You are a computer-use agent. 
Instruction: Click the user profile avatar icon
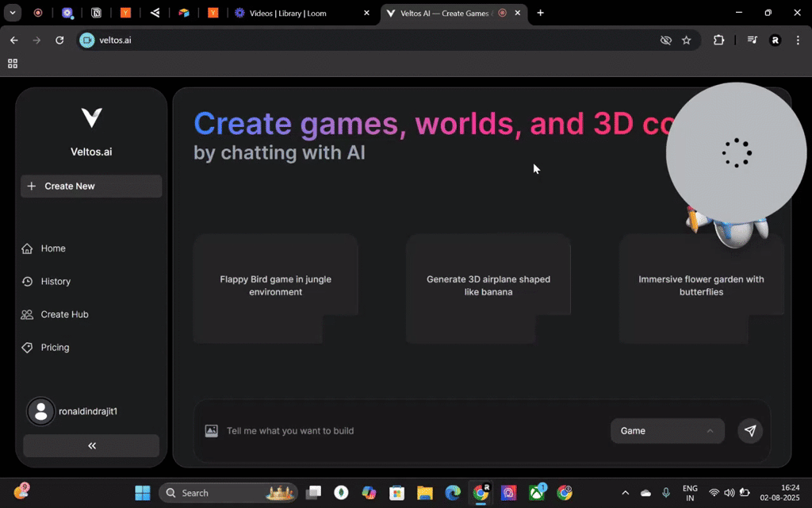pyautogui.click(x=40, y=411)
